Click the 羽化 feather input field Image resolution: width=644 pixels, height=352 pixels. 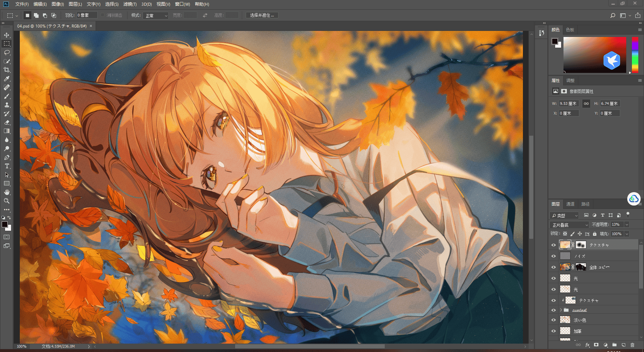pyautogui.click(x=87, y=15)
